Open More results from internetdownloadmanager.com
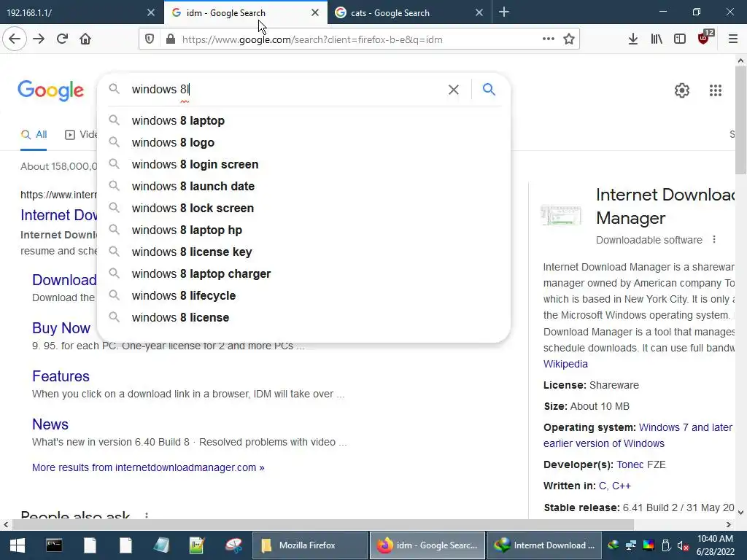747x560 pixels. pos(148,467)
